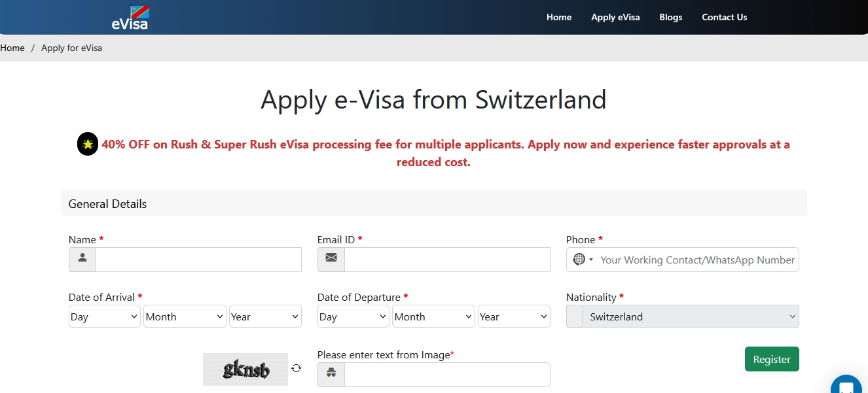
Task: Click the incognito icon beside captcha field
Action: point(331,374)
